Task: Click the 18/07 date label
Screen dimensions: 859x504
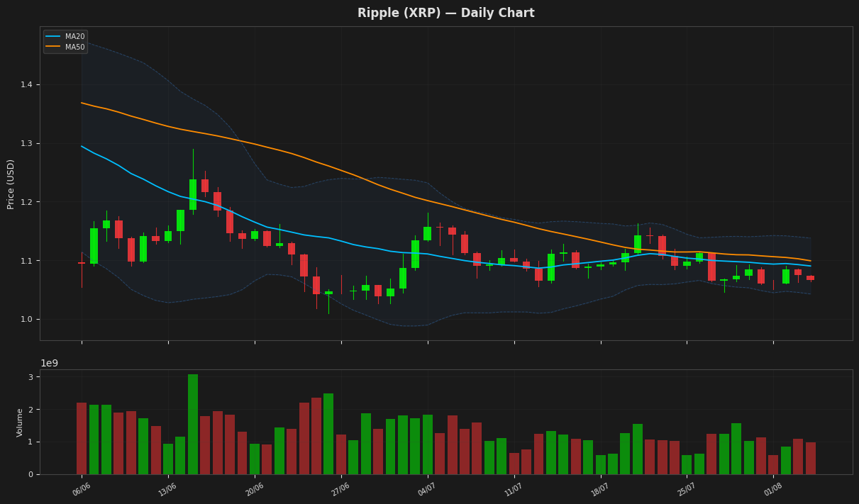Action: click(601, 488)
